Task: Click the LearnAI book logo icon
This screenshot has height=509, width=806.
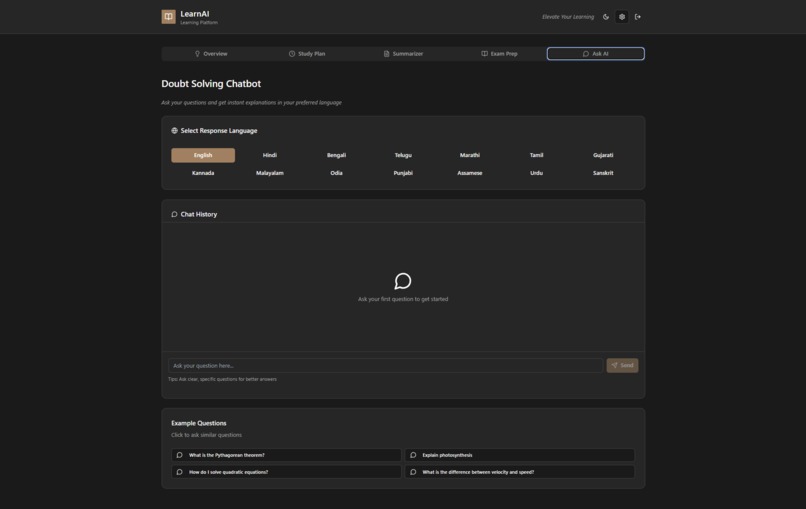Action: [168, 17]
